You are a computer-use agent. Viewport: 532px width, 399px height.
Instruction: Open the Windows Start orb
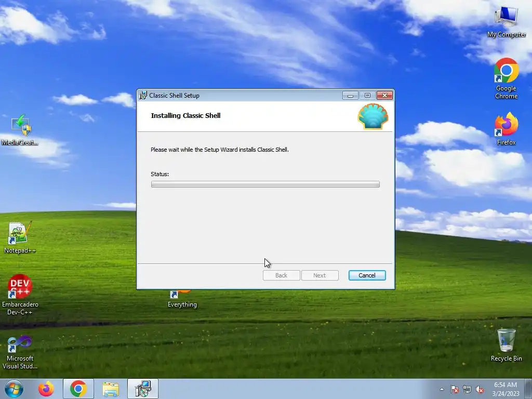pyautogui.click(x=14, y=389)
